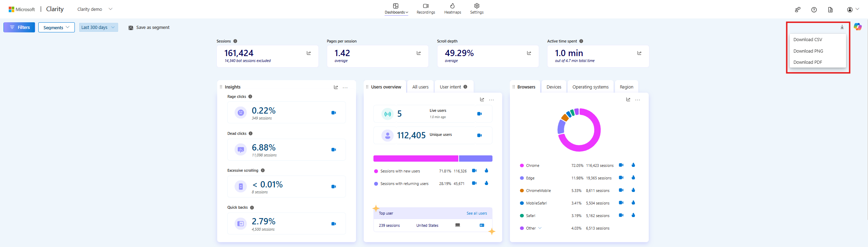Viewport: 868px width, 247px height.
Task: View recordings for returning users sessions
Action: coord(474,183)
